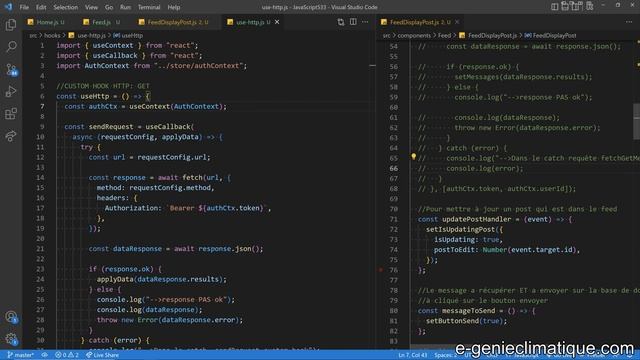Open the Selection menu
This screenshot has height=360, width=640.
(x=65, y=7)
